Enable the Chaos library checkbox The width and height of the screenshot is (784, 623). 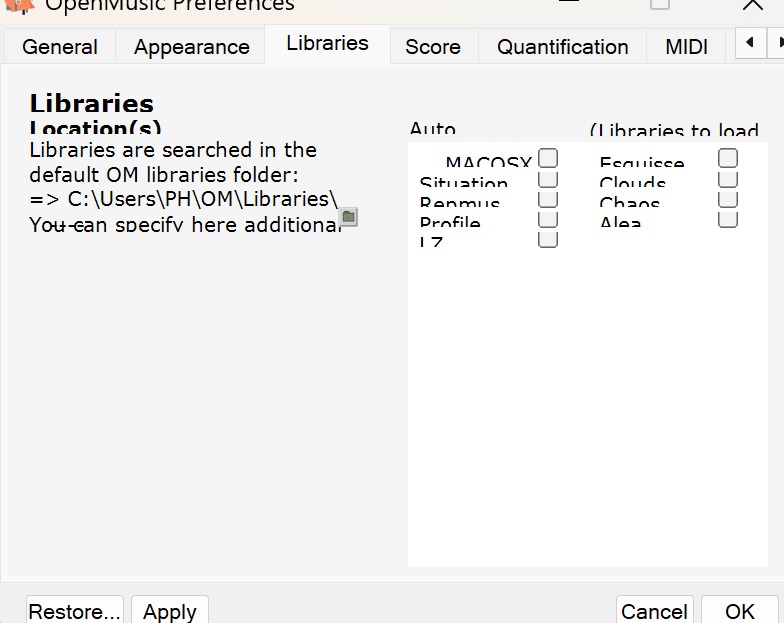tap(728, 199)
